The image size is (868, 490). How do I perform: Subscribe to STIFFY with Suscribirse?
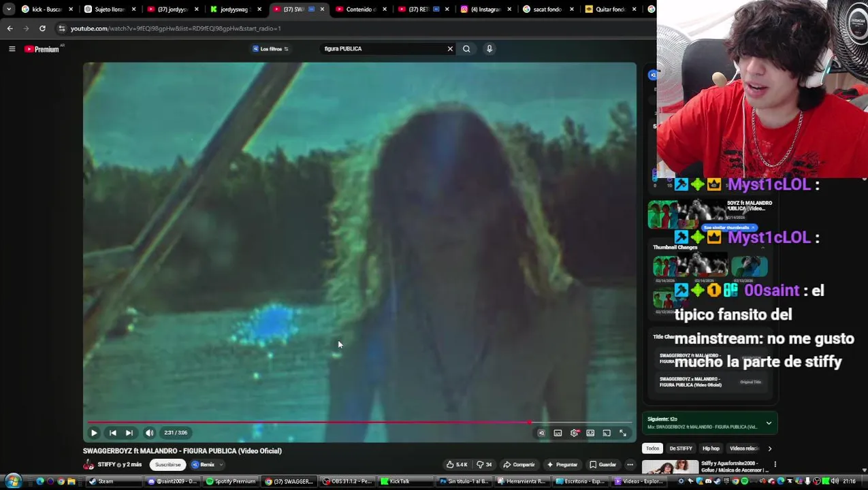tap(167, 465)
